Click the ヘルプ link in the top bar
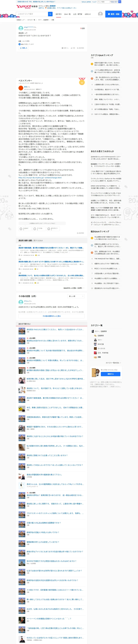 (94, 2)
